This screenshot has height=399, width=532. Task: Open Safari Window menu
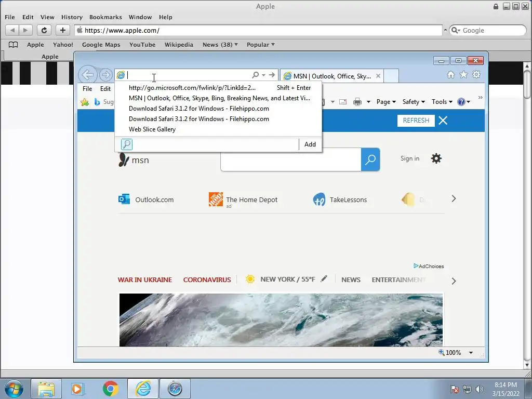[140, 17]
